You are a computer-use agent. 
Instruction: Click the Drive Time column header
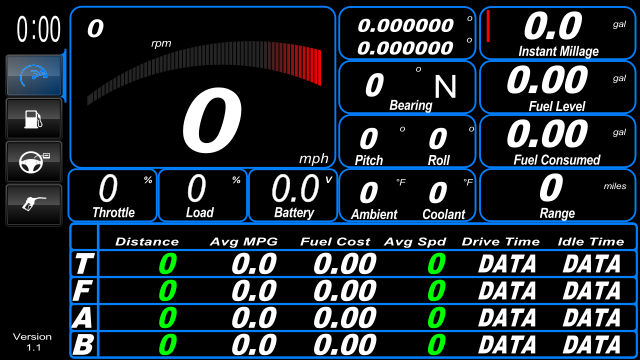coord(500,242)
